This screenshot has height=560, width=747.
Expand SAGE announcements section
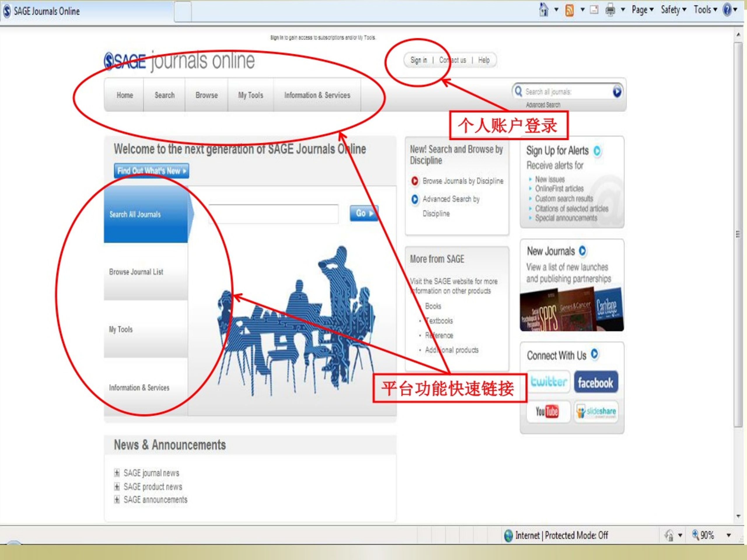pyautogui.click(x=117, y=500)
